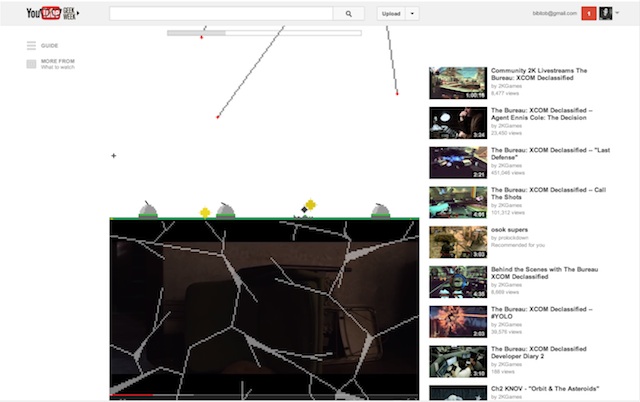
Task: Click the gray More From icon
Action: [x=31, y=64]
